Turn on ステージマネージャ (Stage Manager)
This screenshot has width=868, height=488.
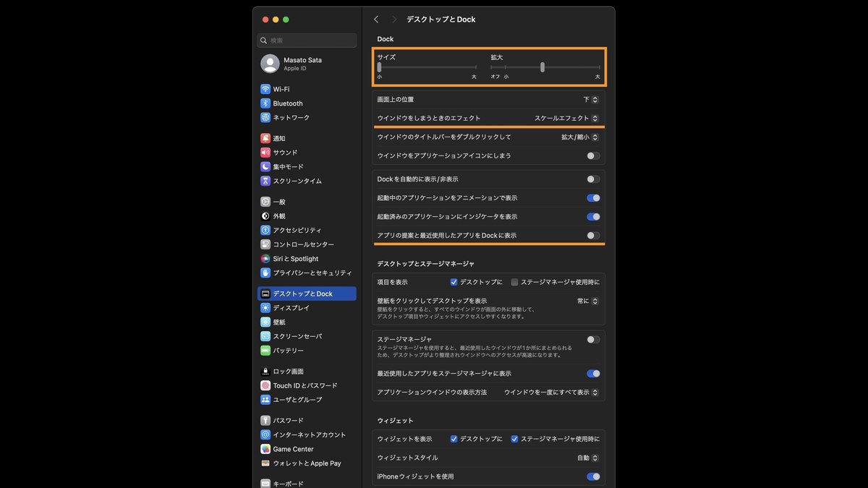pyautogui.click(x=592, y=339)
